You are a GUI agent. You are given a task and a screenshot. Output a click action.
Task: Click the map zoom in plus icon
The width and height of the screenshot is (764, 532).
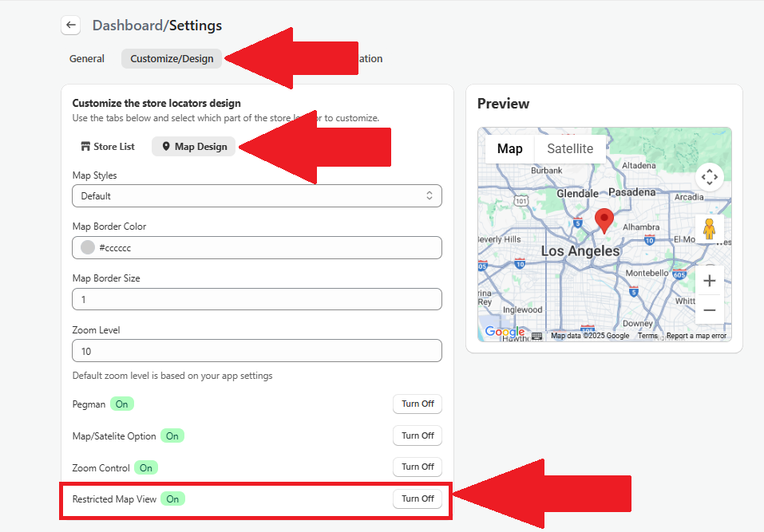[709, 281]
